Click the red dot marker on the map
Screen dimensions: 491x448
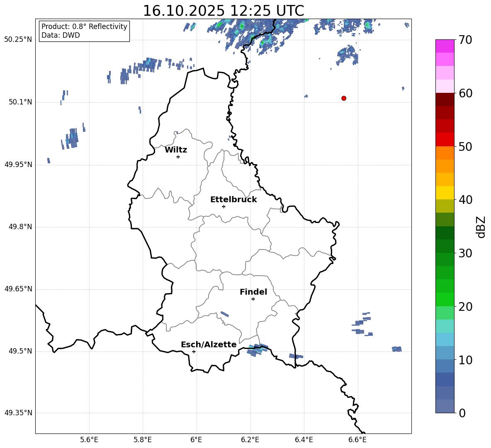coord(344,98)
